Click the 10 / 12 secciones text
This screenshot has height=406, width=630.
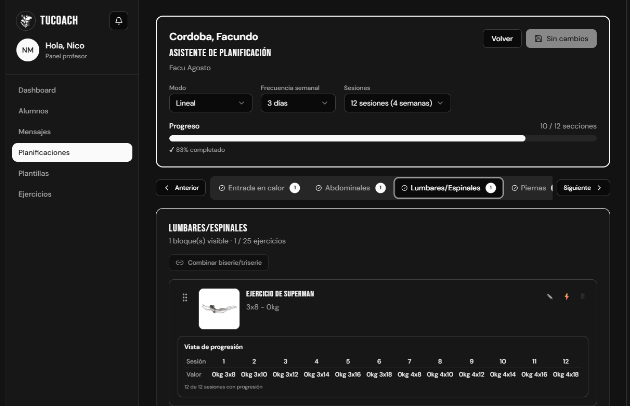(568, 126)
